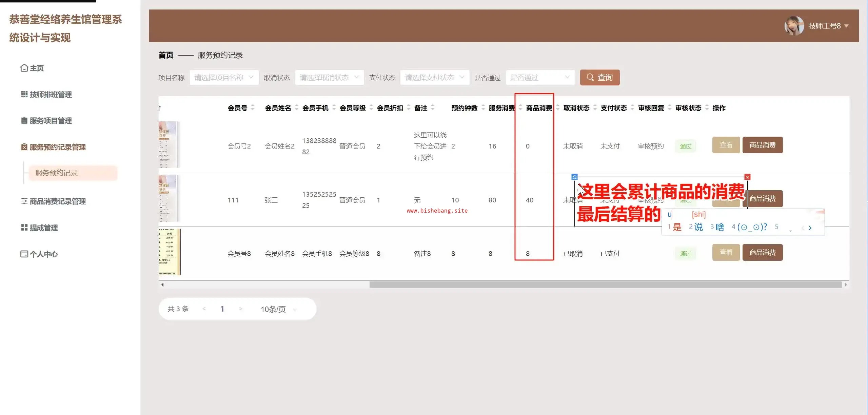Click the horizontal table scrollbar thumb

(605, 285)
